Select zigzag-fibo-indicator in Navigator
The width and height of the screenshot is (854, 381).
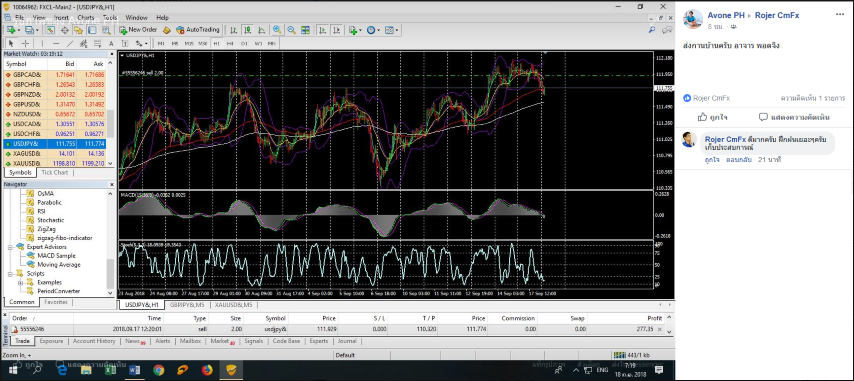pos(64,238)
